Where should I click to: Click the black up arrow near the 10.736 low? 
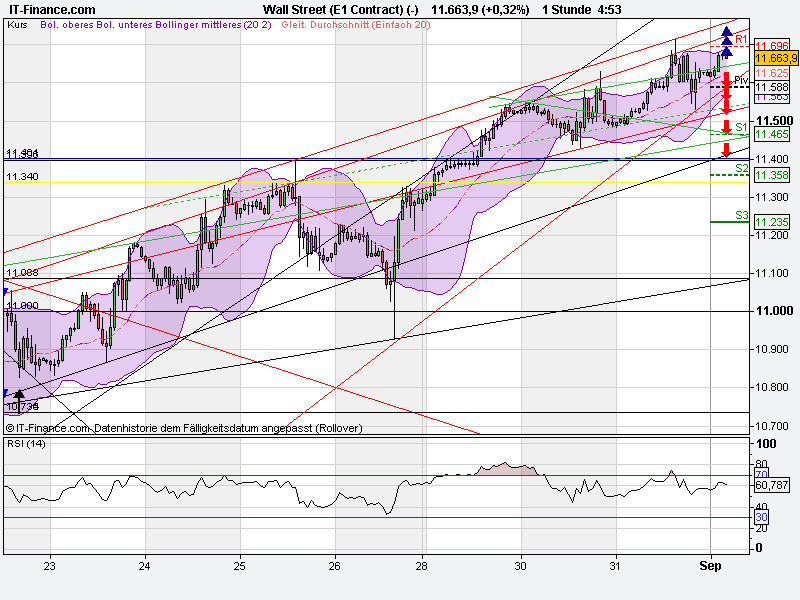coord(18,394)
